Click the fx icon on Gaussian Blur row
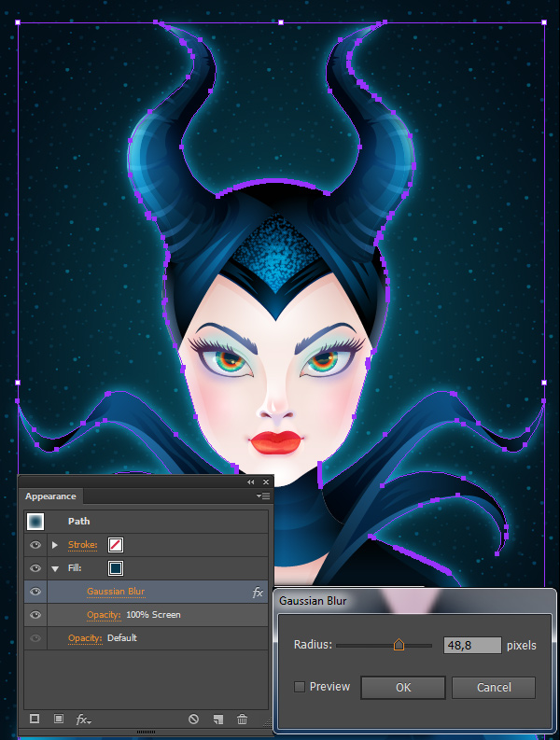Image resolution: width=560 pixels, height=740 pixels. tap(258, 593)
